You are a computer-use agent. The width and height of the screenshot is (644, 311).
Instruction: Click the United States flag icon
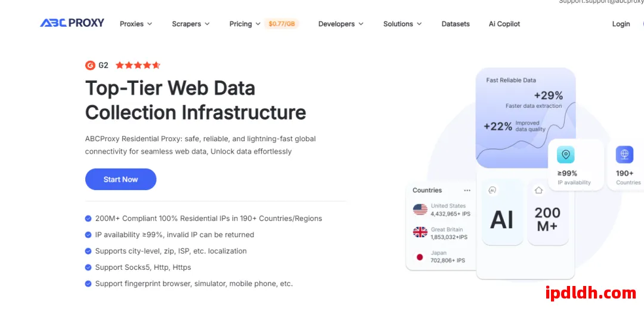point(420,210)
